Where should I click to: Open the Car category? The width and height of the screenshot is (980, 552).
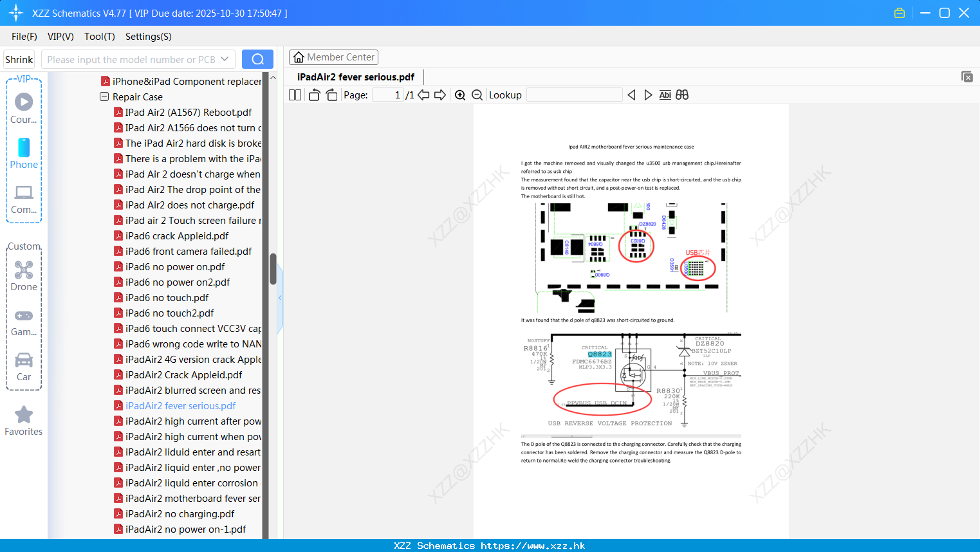tap(24, 366)
